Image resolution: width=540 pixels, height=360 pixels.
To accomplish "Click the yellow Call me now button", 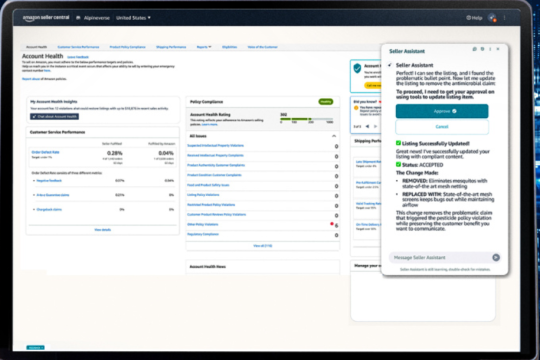I will 373,85.
